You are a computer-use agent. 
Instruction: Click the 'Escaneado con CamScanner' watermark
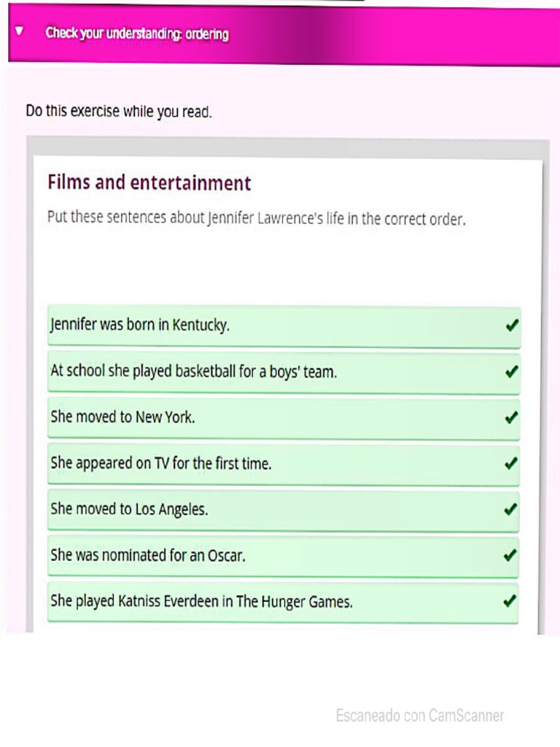(420, 716)
